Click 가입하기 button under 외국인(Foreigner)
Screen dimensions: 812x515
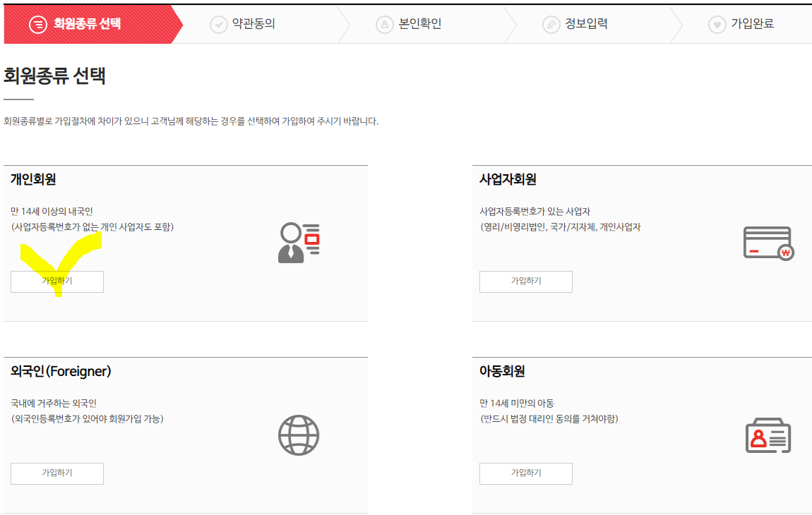pyautogui.click(x=57, y=473)
